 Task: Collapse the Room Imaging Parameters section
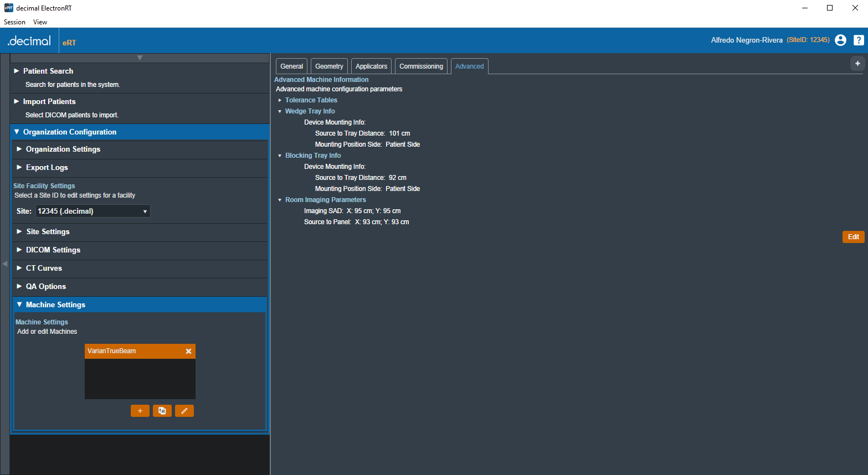tap(325, 200)
